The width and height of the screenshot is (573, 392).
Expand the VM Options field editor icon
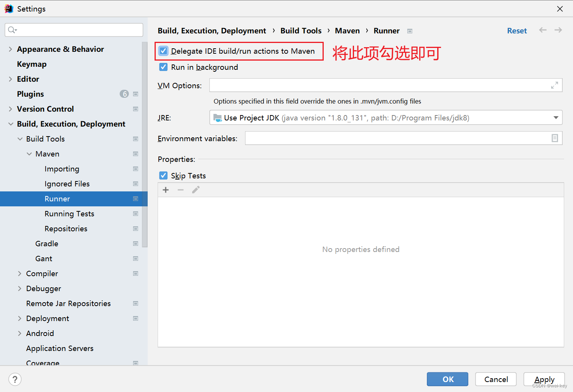tap(555, 85)
